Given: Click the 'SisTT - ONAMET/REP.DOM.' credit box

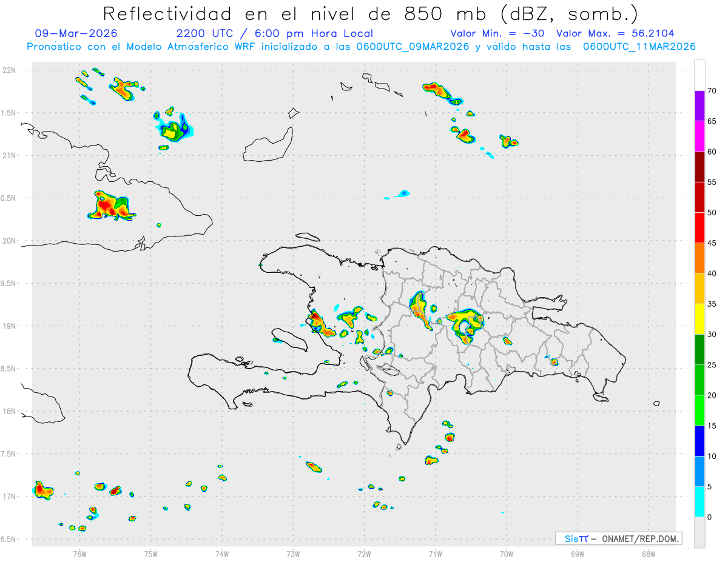Looking at the screenshot, I should [x=618, y=538].
